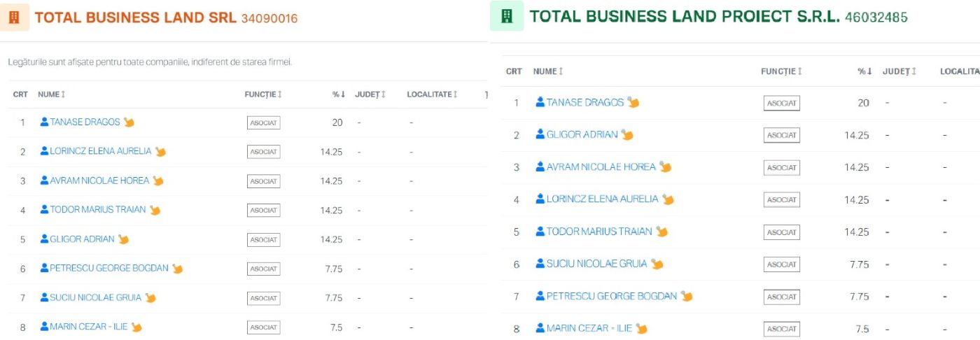Sort right table by NUME column
Image resolution: width=980 pixels, height=340 pixels.
(548, 71)
